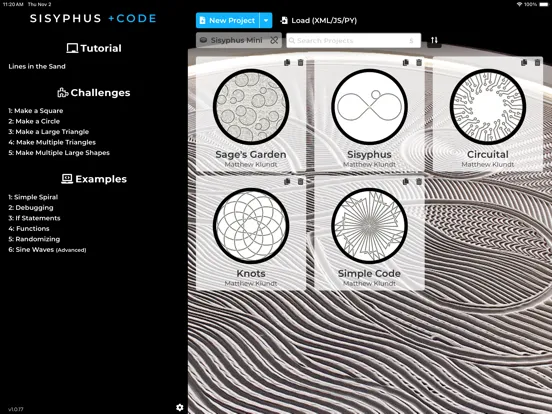
Task: Open the Sisyphus infinity pattern thumbnail
Action: 369,107
